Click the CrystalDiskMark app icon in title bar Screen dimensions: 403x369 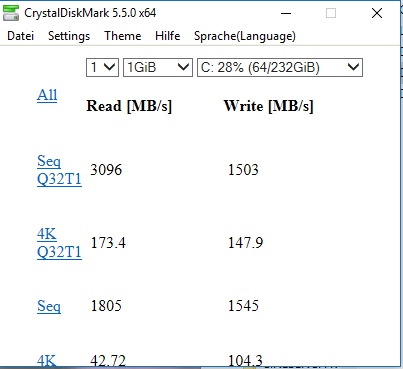(x=11, y=13)
